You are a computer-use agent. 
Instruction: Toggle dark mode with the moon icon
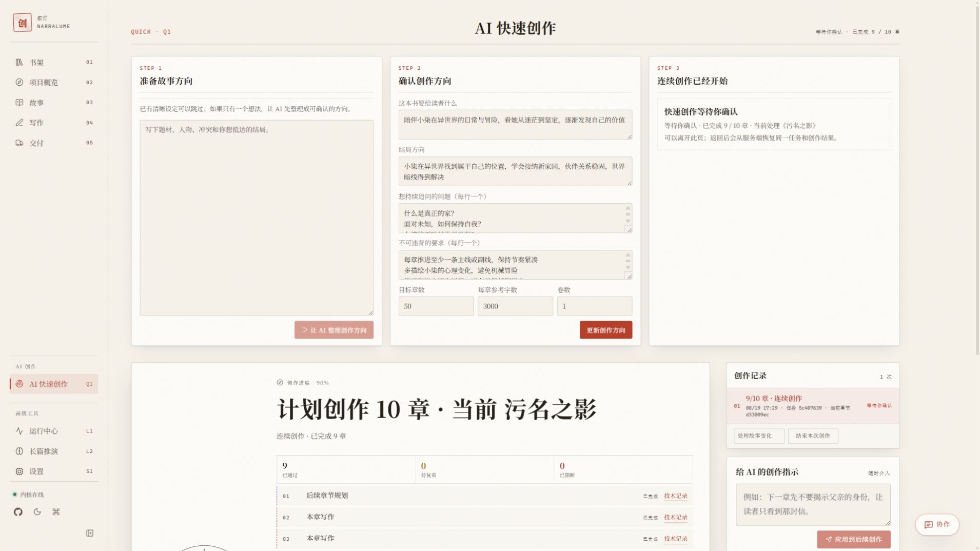(x=37, y=512)
